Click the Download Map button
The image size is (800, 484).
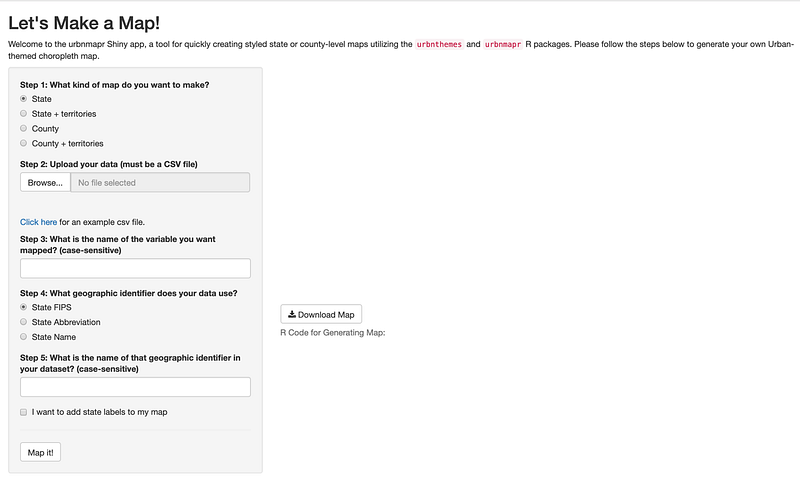point(321,314)
